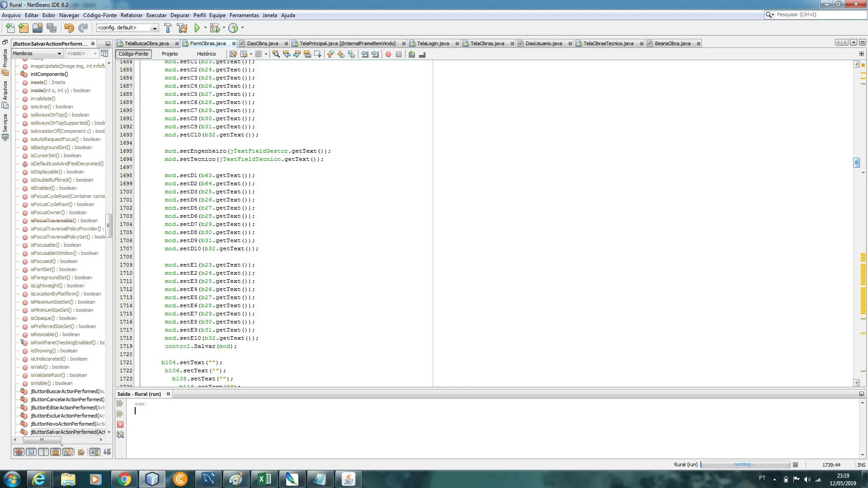The height and width of the screenshot is (488, 868).
Task: Start macro recording with the red circle
Action: pyautogui.click(x=388, y=54)
